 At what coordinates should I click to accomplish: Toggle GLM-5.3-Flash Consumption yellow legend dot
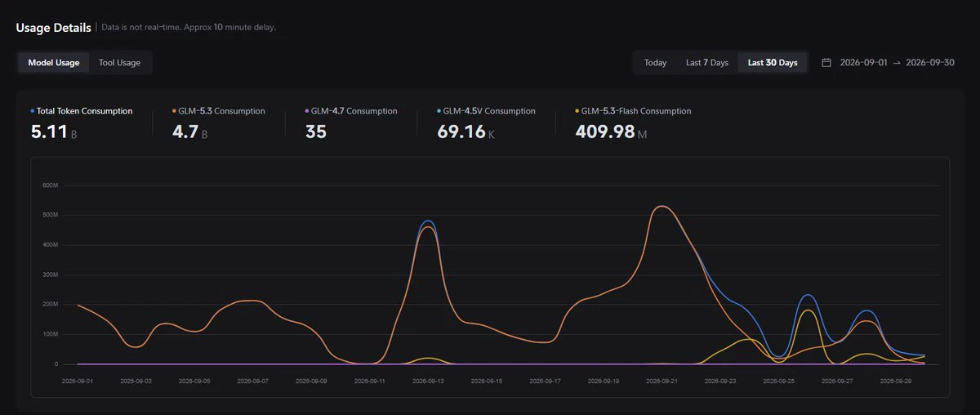tap(577, 110)
